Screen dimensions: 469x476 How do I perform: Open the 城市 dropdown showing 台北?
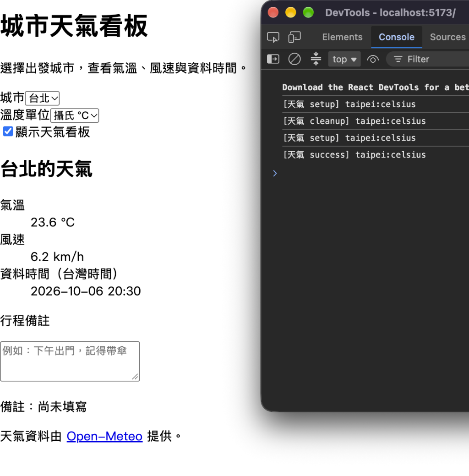coord(43,98)
